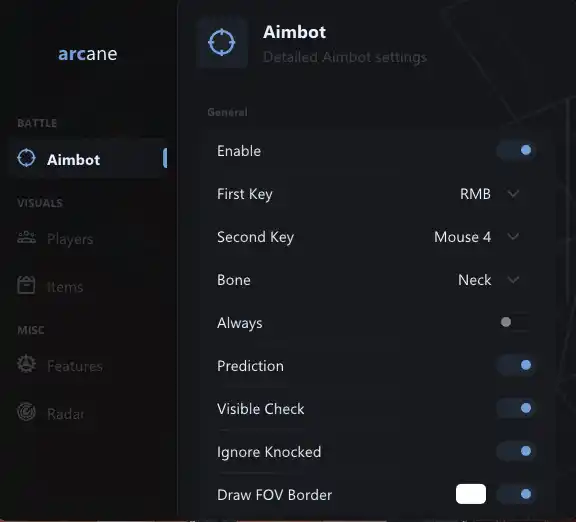Click the Items box icon
The image size is (576, 522).
point(26,285)
